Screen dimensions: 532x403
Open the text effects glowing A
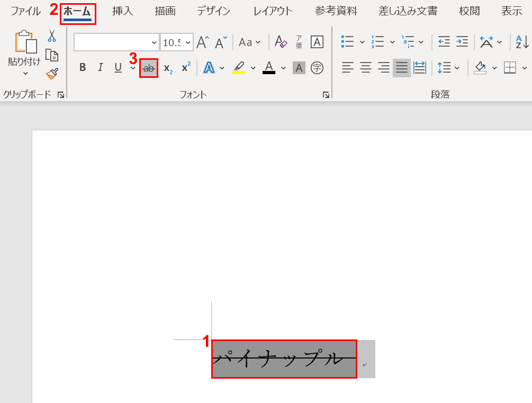pos(209,68)
